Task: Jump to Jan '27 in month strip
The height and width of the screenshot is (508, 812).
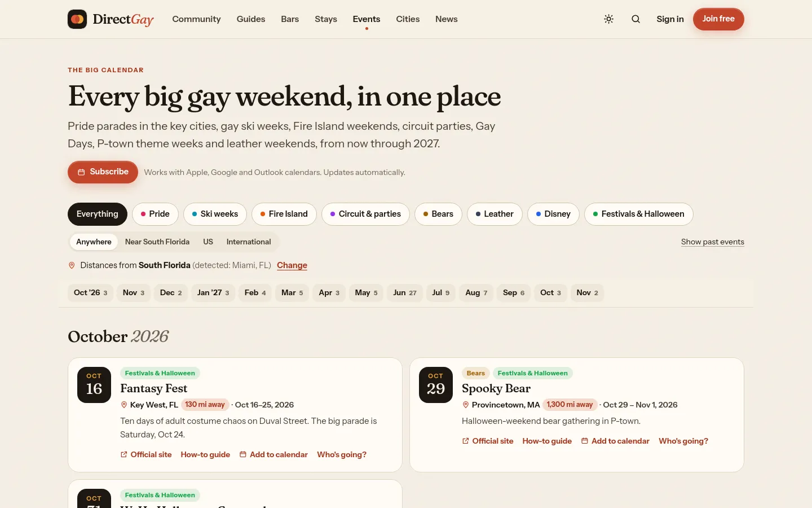Action: [213, 293]
